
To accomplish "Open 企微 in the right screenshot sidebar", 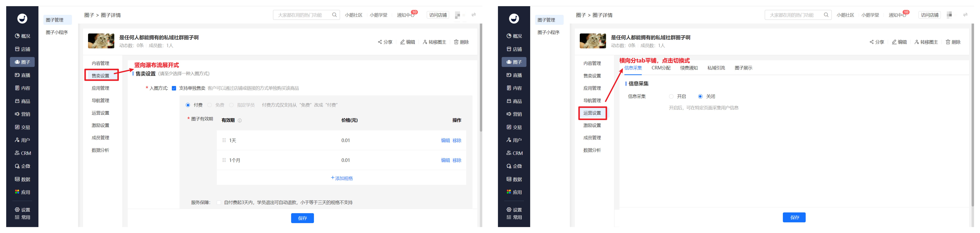I will tap(514, 166).
